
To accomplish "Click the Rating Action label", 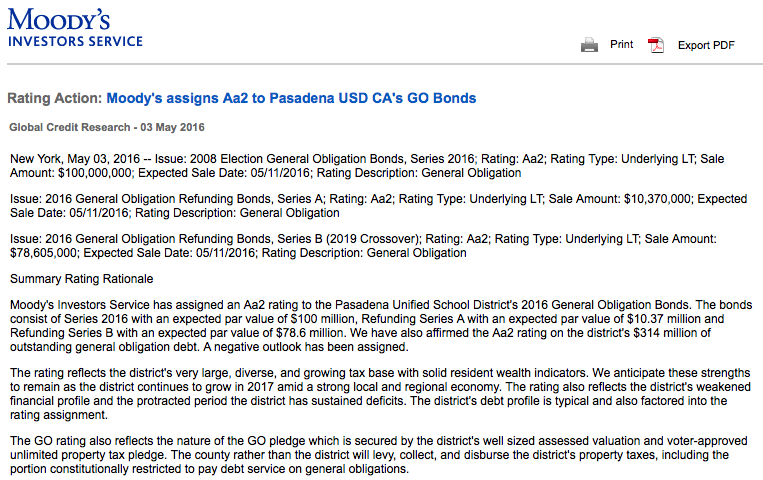I will click(55, 98).
